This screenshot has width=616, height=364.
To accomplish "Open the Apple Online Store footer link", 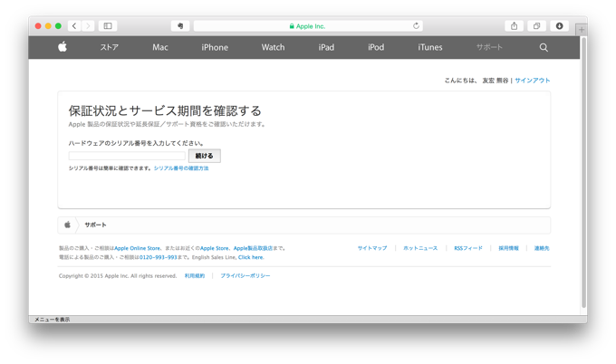I will (137, 248).
